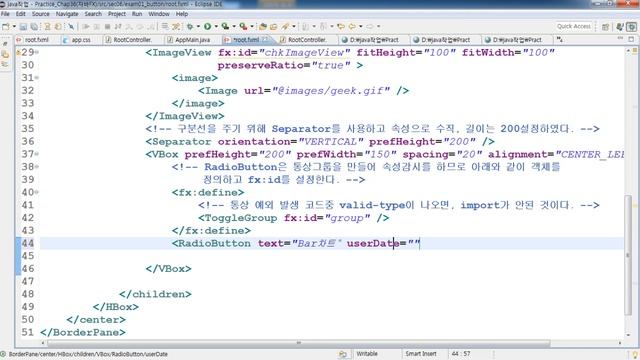Click the Image url geek.gif line

pos(303,91)
